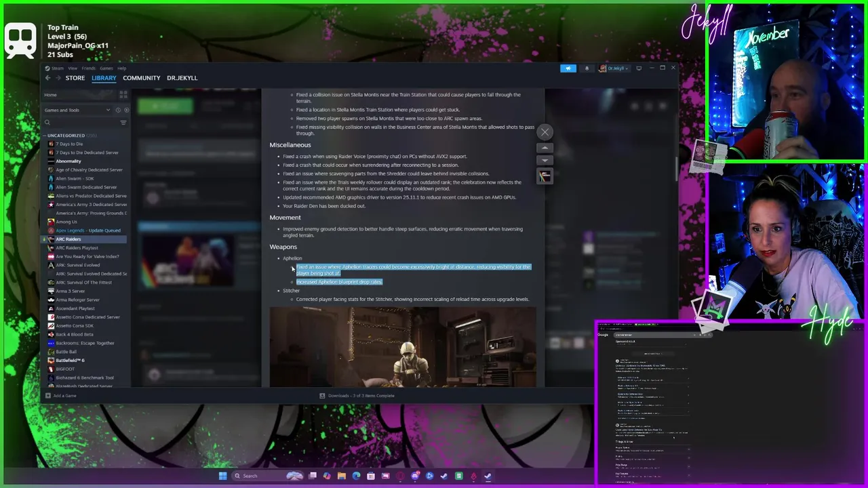Switch to the LIBRARY tab
Image resolution: width=868 pixels, height=488 pixels.
104,78
